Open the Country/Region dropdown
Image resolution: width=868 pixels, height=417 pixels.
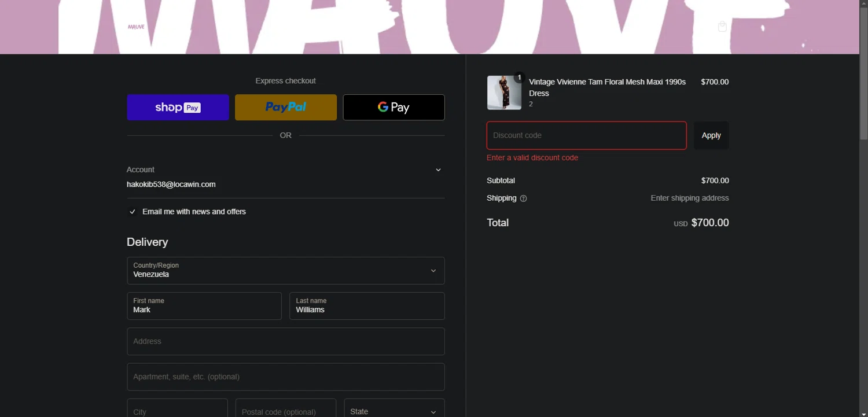286,271
